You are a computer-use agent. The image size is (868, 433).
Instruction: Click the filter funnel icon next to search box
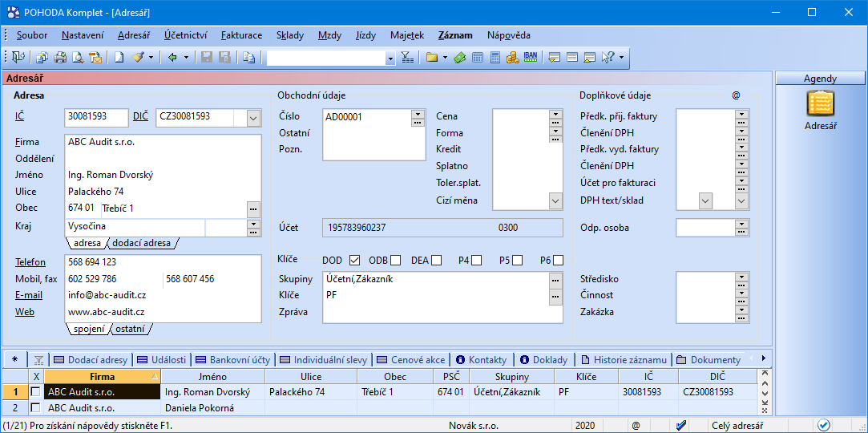tap(407, 58)
